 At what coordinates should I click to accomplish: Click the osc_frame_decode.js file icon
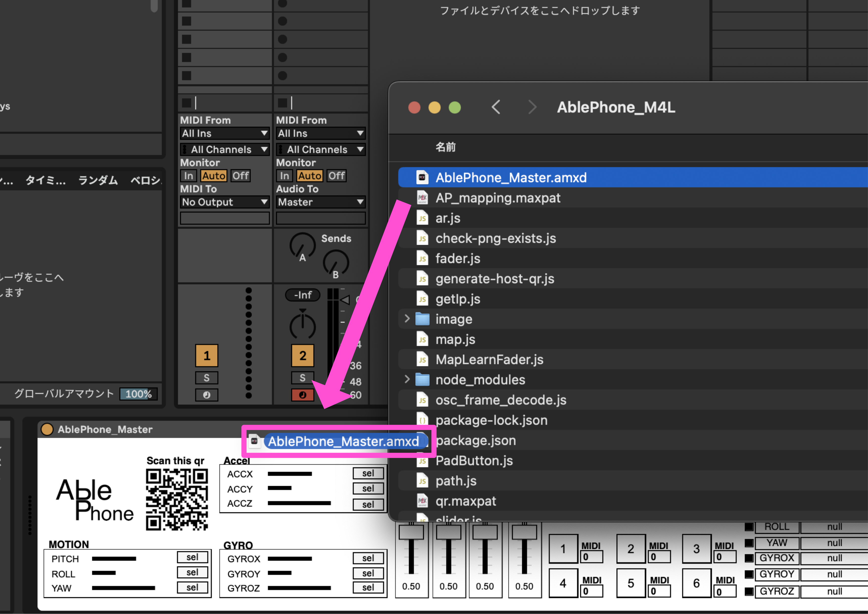(x=422, y=400)
